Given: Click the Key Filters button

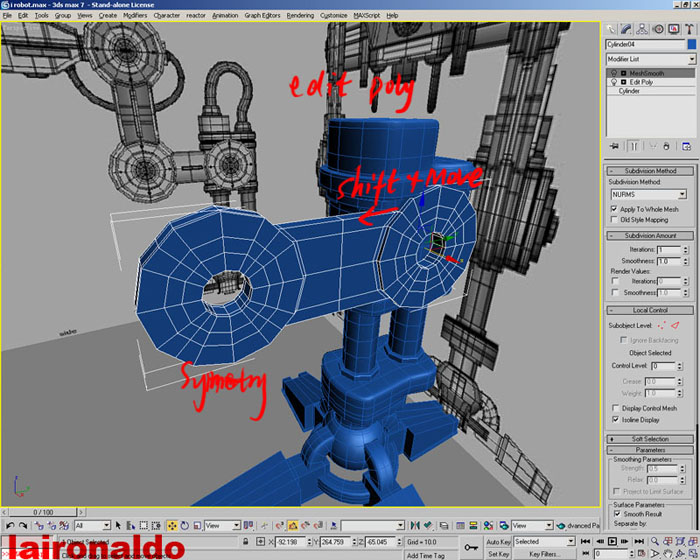Looking at the screenshot, I should 546,553.
